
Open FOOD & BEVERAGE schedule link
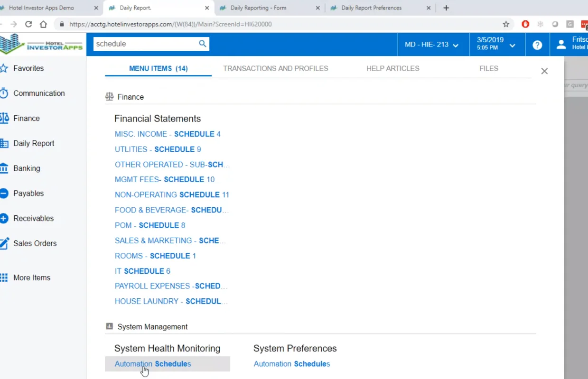click(172, 210)
